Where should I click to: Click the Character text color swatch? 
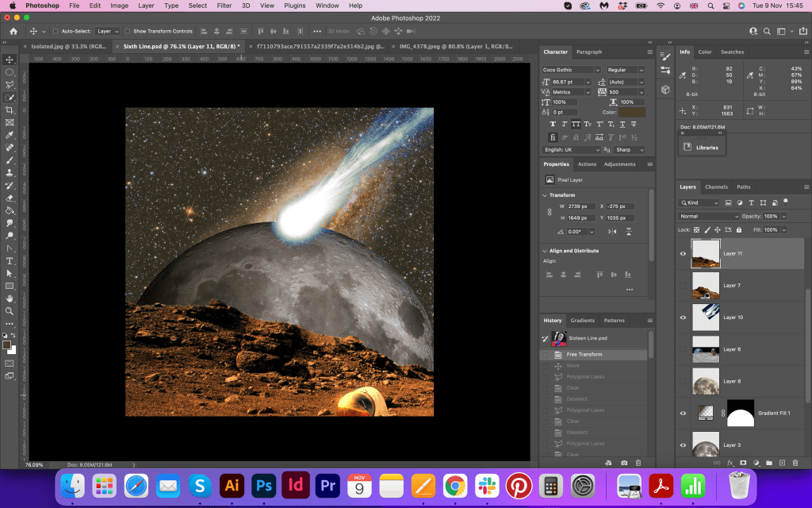[632, 113]
